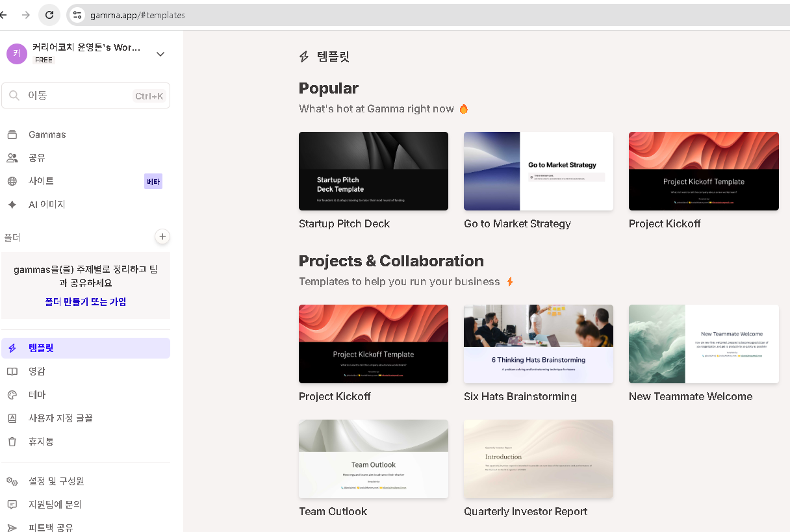The image size is (790, 532).
Task: Click the 사이트 globe icon
Action: [x=12, y=181]
